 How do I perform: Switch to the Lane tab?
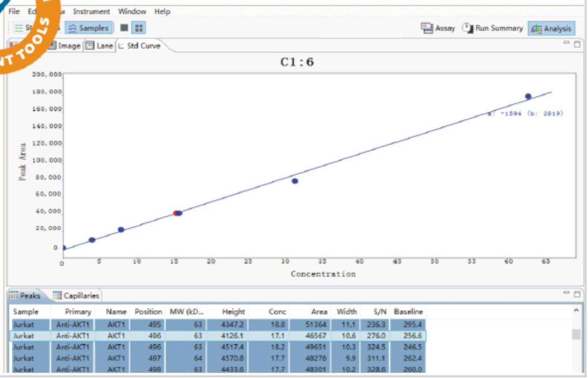100,46
